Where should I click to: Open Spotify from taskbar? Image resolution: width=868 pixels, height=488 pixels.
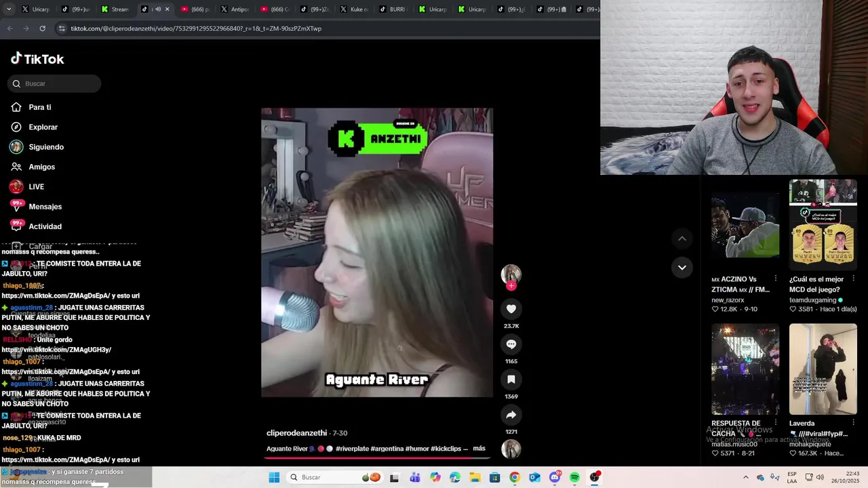(x=574, y=477)
